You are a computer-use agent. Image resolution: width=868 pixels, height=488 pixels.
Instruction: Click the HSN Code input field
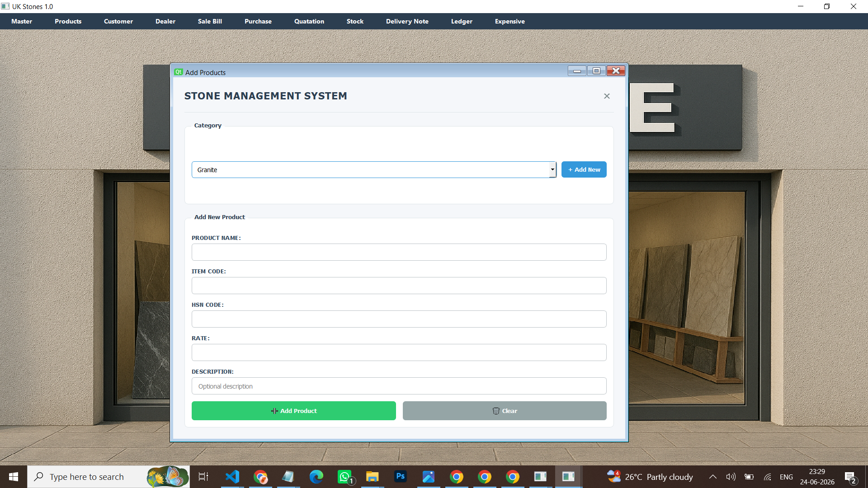(x=399, y=319)
